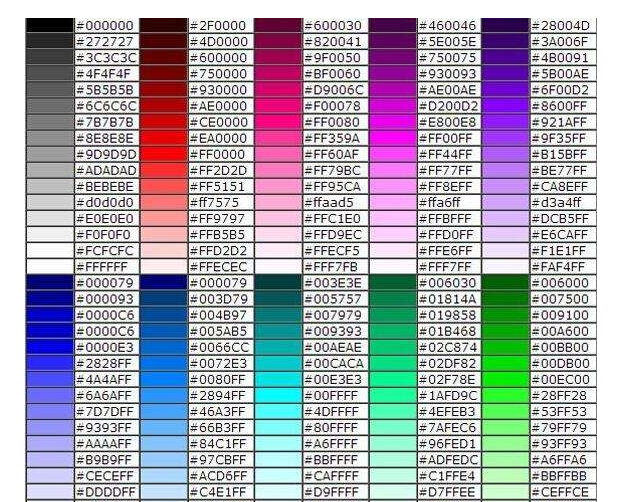Select the #D200D2 hex code text

point(449,106)
